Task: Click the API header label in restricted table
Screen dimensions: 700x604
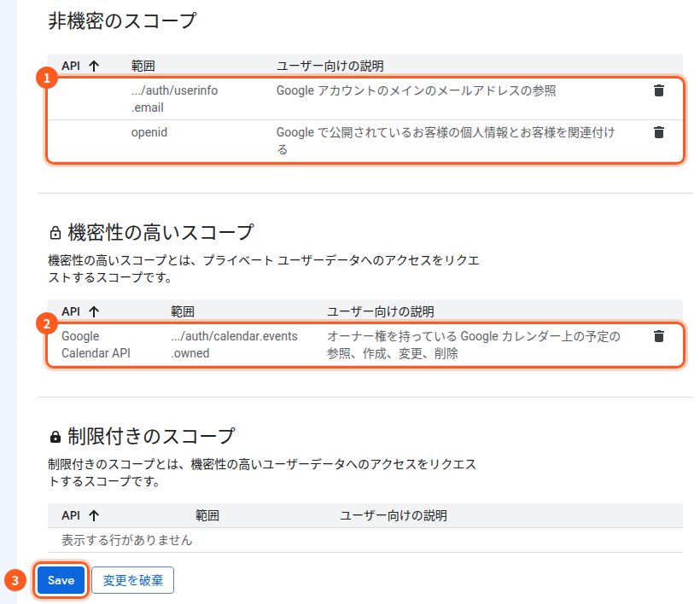Action: (x=71, y=515)
